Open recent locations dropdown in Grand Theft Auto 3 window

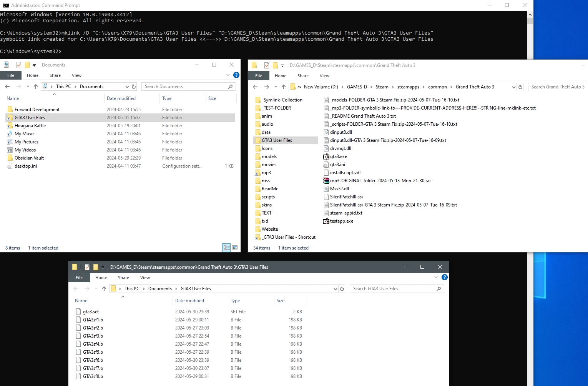[276, 87]
